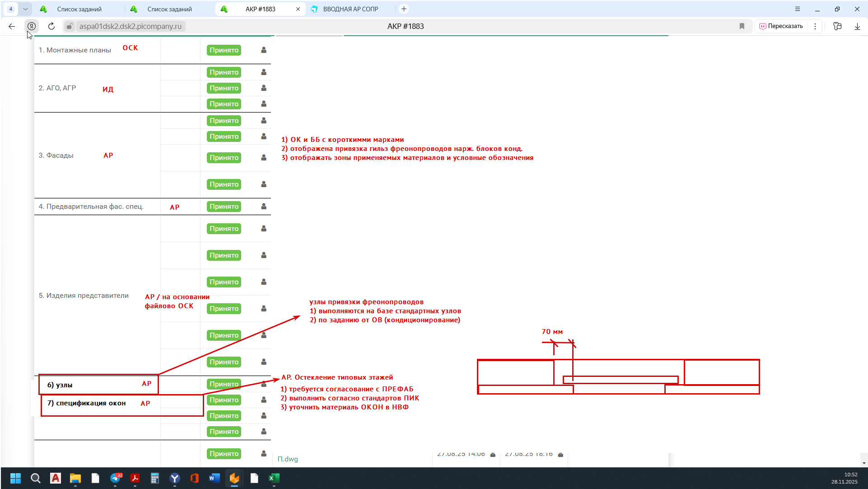Click Принято button in Монтажные планы row
868x489 pixels.
pyautogui.click(x=224, y=50)
